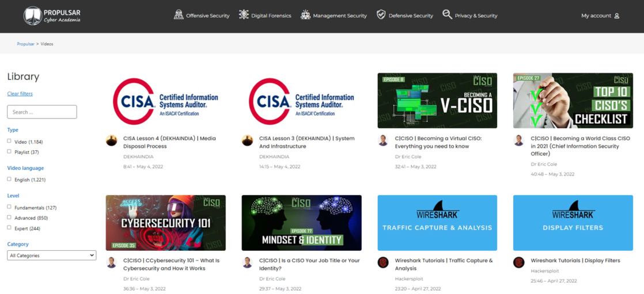
Task: Open the Management Security menu
Action: [334, 16]
